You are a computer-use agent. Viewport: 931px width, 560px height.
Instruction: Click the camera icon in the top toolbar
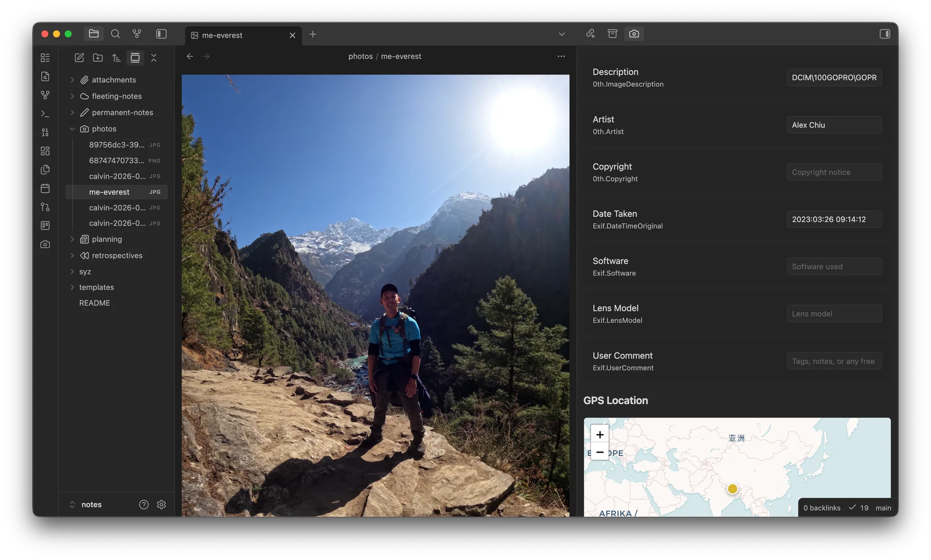[634, 34]
